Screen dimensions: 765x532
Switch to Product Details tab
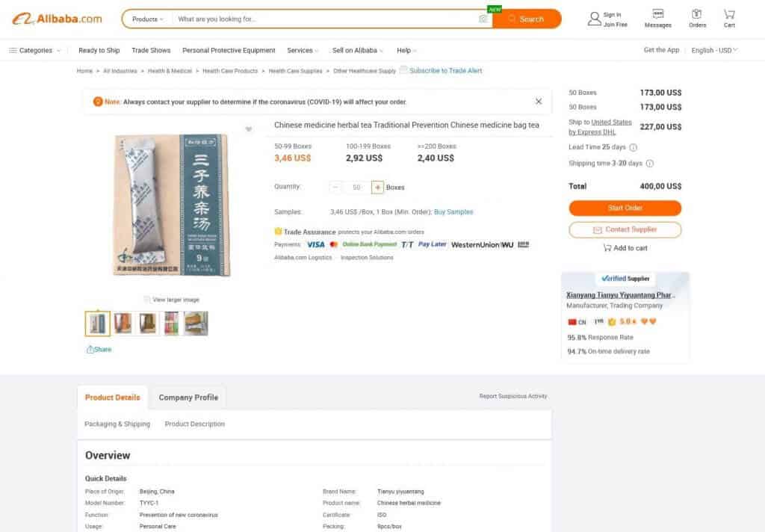click(x=113, y=398)
